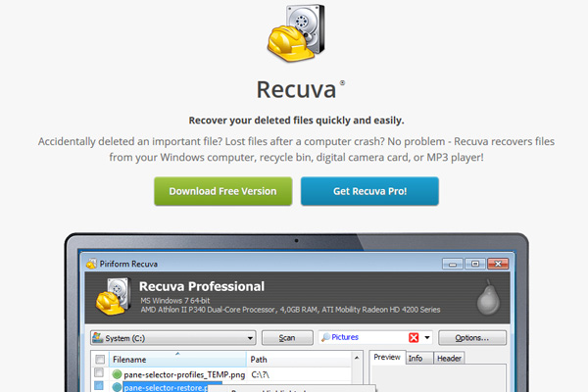Click the Download Free Version button
The image size is (588, 392).
222,191
